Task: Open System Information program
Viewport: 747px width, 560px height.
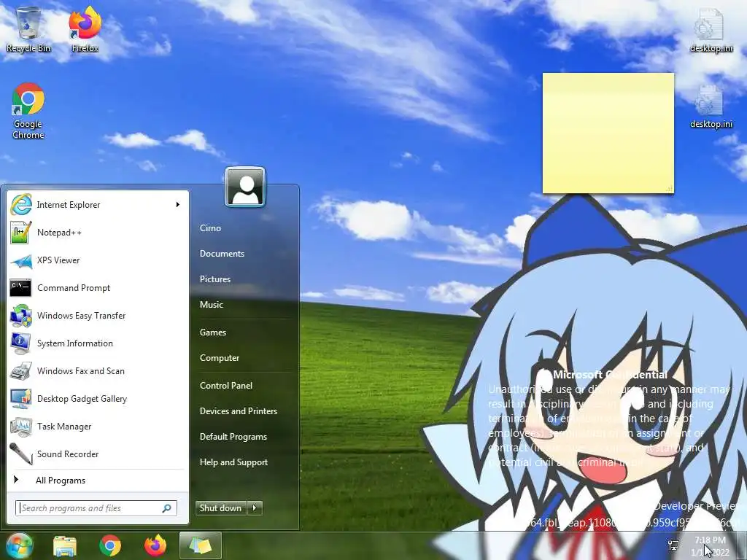Action: click(97, 343)
